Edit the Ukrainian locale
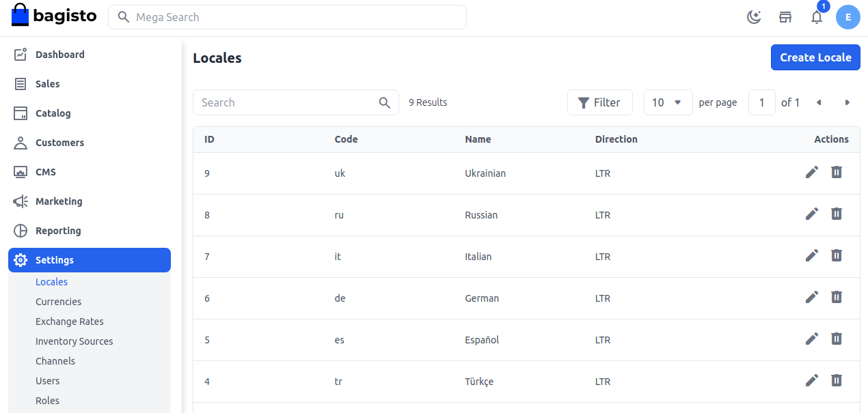868x413 pixels. pos(812,172)
